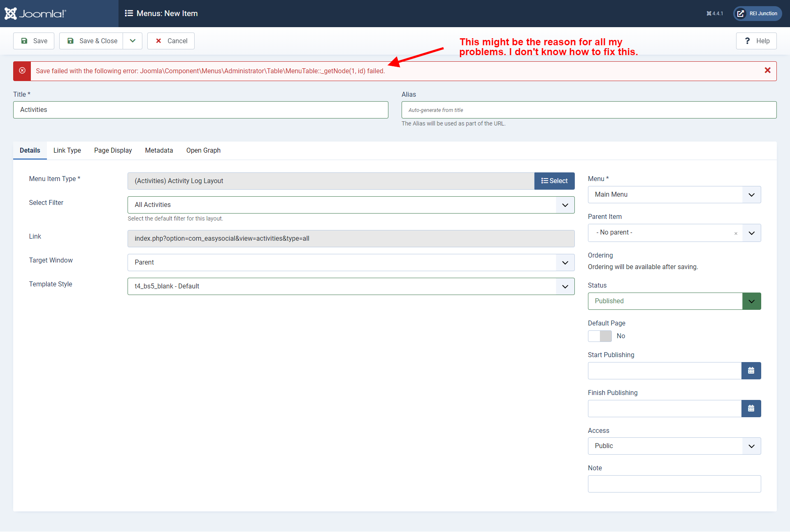The image size is (790, 532).
Task: Cancel the new menu item
Action: point(171,41)
